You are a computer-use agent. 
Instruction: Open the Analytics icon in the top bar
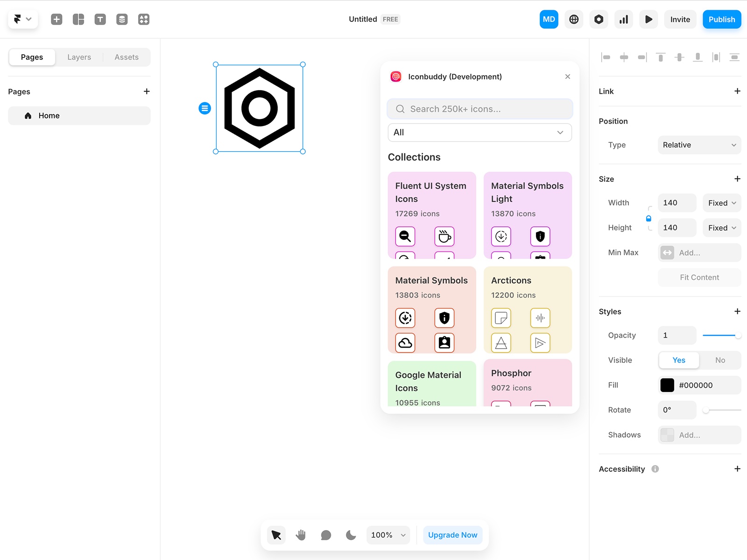tap(624, 19)
